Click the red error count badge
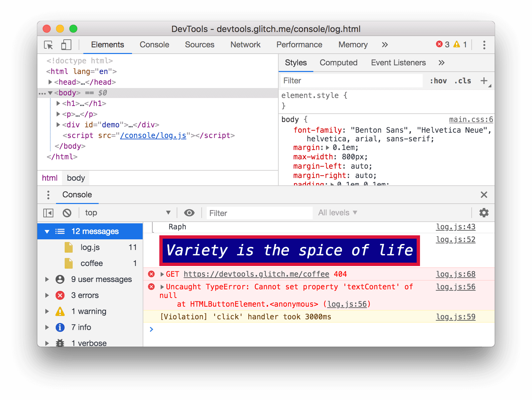 pyautogui.click(x=443, y=45)
